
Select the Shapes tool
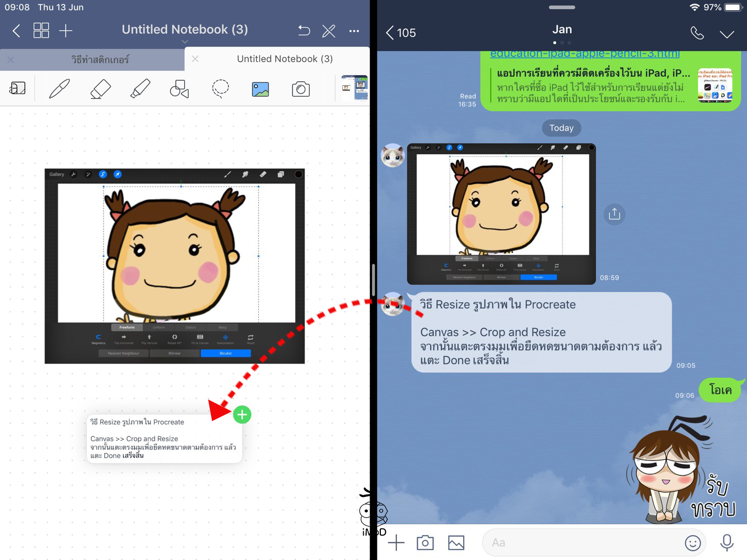179,89
